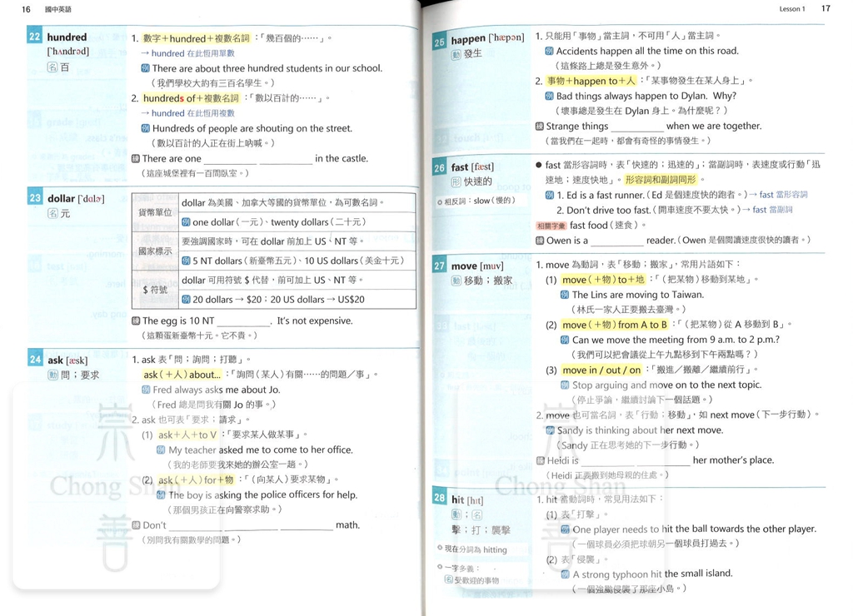Click the entry number 28 badge
Screen dimensions: 853x616
440,498
